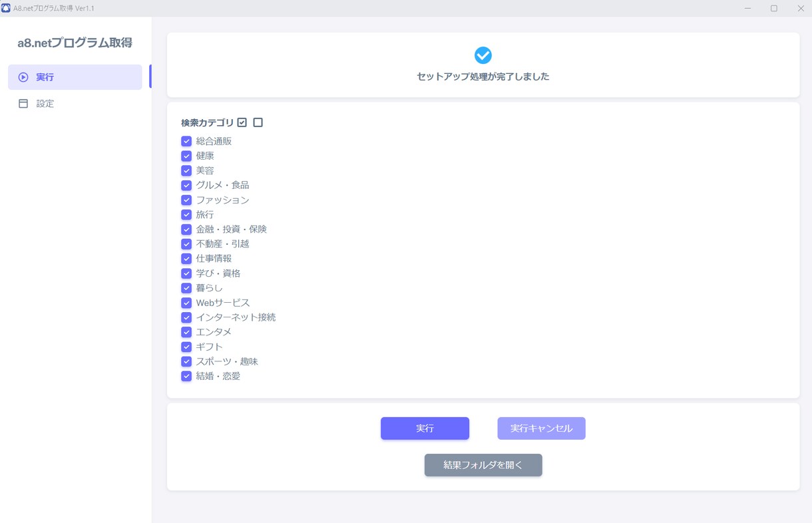Uncheck the 不動産・引越 checkbox
Screen dimensions: 812x523
186,244
